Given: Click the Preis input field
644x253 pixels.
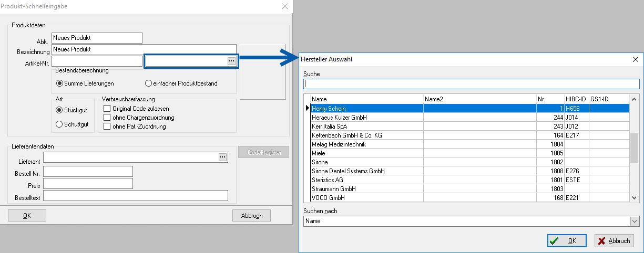Looking at the screenshot, I should (x=88, y=184).
